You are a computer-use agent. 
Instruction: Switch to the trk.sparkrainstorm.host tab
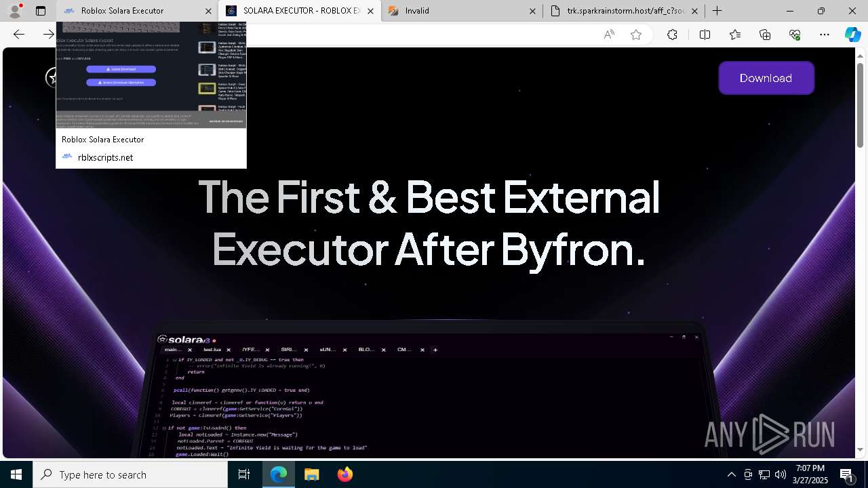pos(624,11)
